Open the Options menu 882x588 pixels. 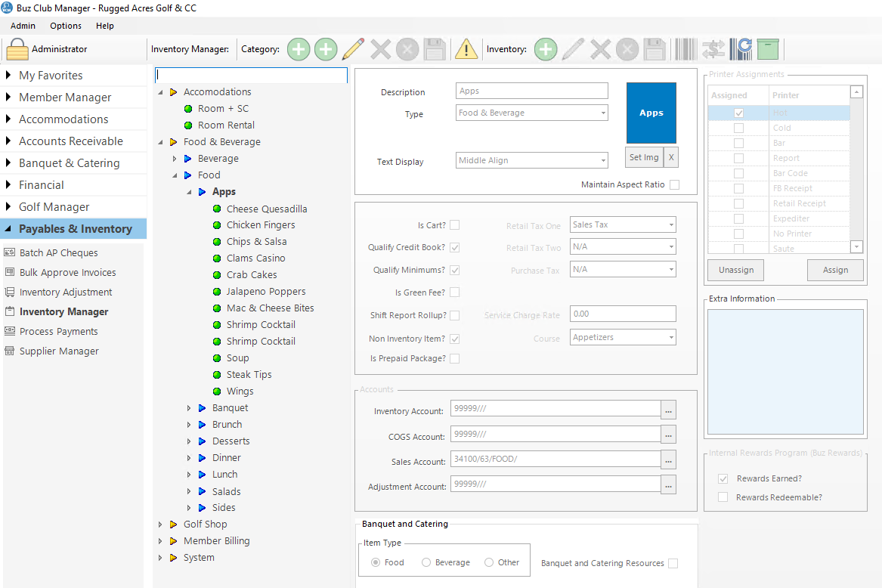[x=66, y=26]
